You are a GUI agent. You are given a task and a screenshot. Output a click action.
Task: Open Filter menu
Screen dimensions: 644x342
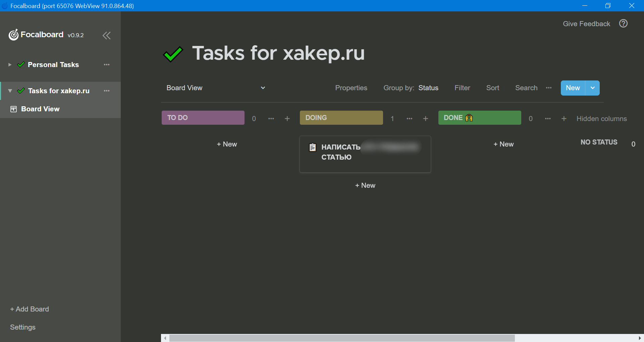[462, 88]
